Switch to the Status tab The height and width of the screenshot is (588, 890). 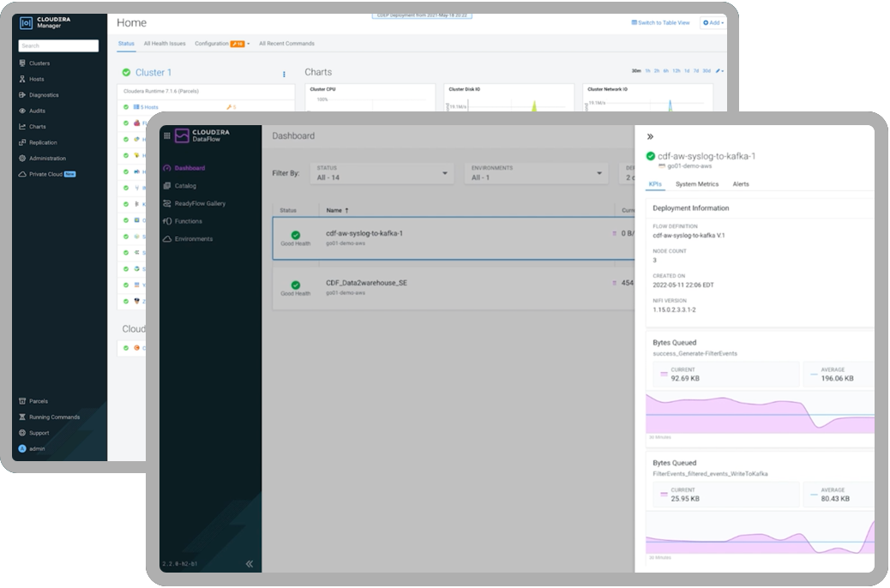(126, 43)
